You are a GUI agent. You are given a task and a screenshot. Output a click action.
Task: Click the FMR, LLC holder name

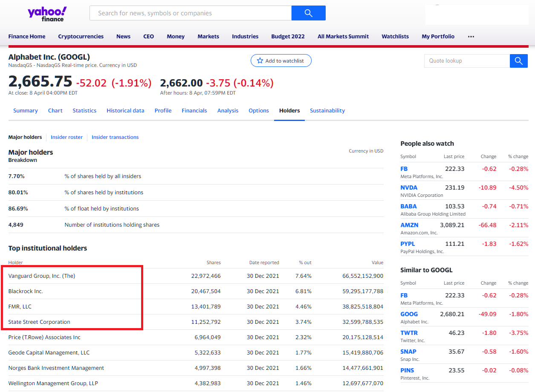click(x=20, y=307)
